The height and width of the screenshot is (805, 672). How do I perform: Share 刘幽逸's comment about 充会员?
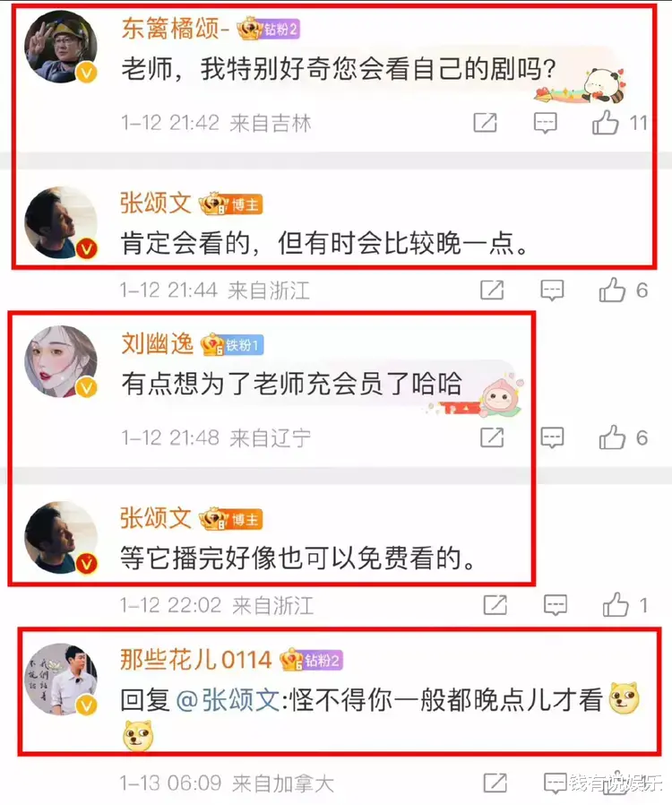point(492,437)
